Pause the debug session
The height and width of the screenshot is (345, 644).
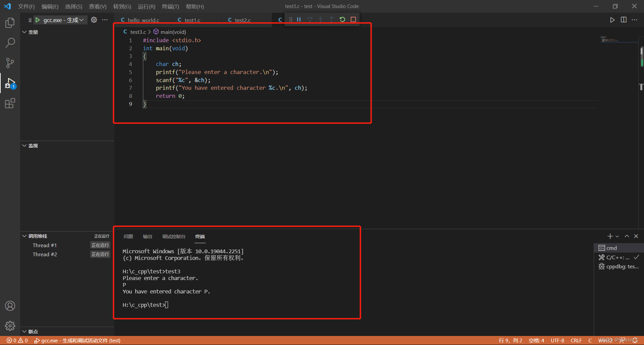299,19
